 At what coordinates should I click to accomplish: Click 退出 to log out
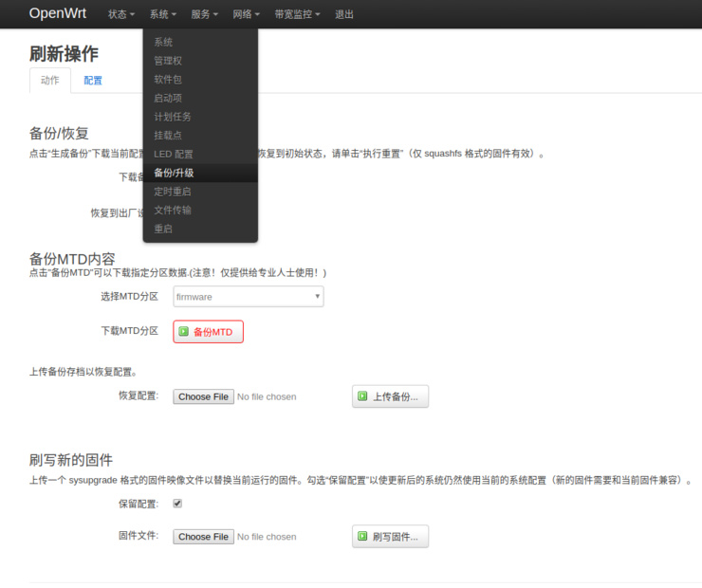coord(344,14)
